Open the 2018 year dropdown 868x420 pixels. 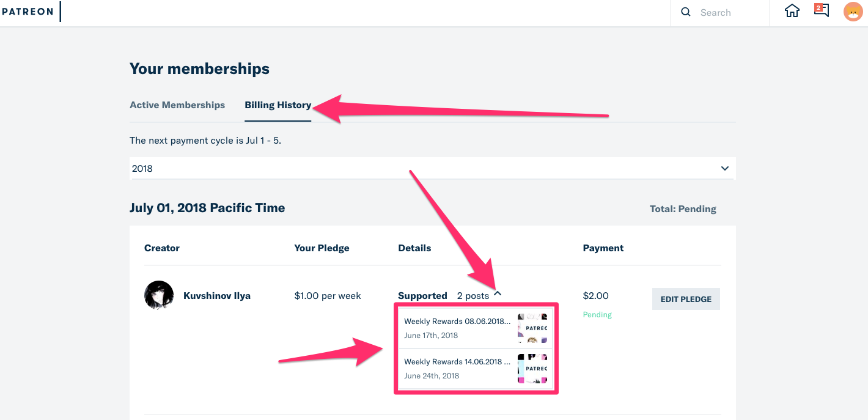pos(432,168)
